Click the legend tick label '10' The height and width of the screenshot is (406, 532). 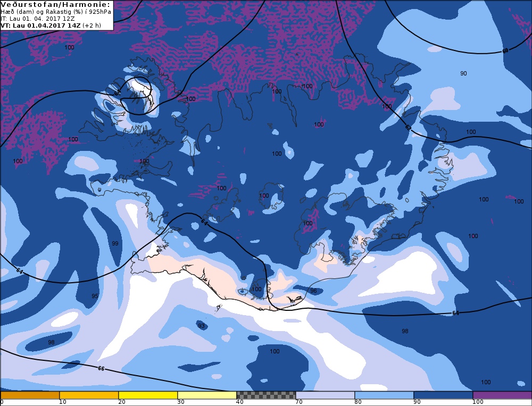tap(63, 402)
